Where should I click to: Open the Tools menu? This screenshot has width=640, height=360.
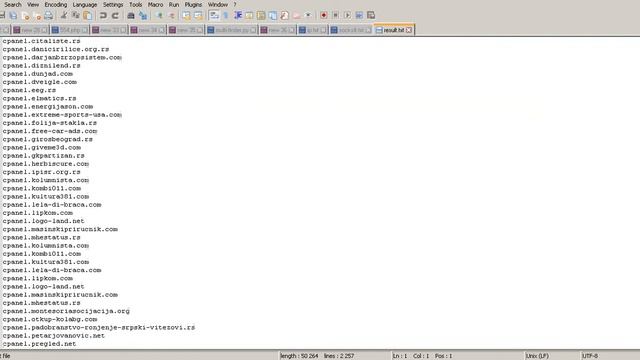click(136, 4)
